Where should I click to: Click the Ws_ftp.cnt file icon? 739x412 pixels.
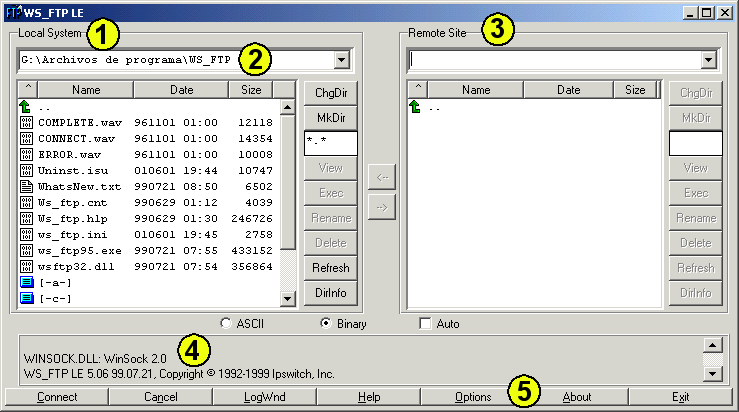pyautogui.click(x=26, y=203)
